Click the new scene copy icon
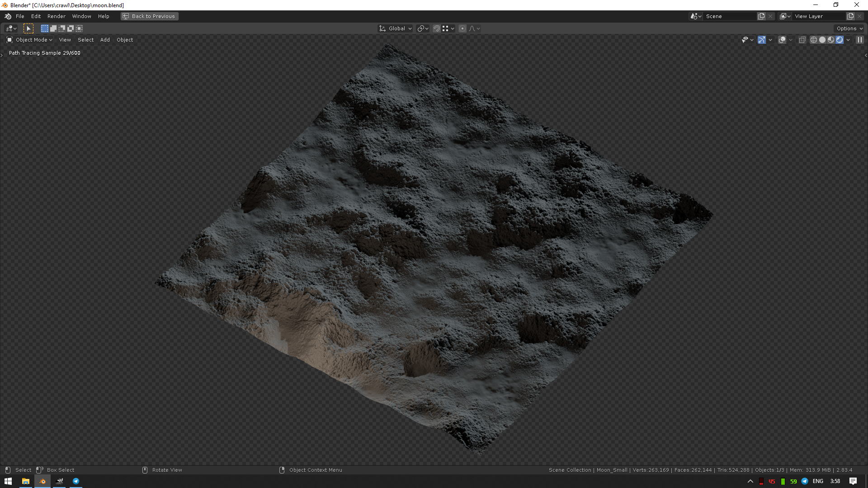 761,16
